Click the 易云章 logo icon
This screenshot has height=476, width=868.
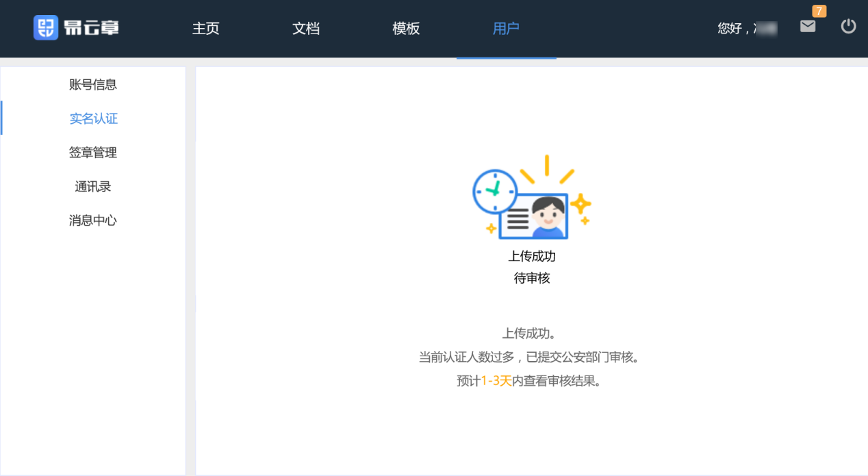pos(46,28)
